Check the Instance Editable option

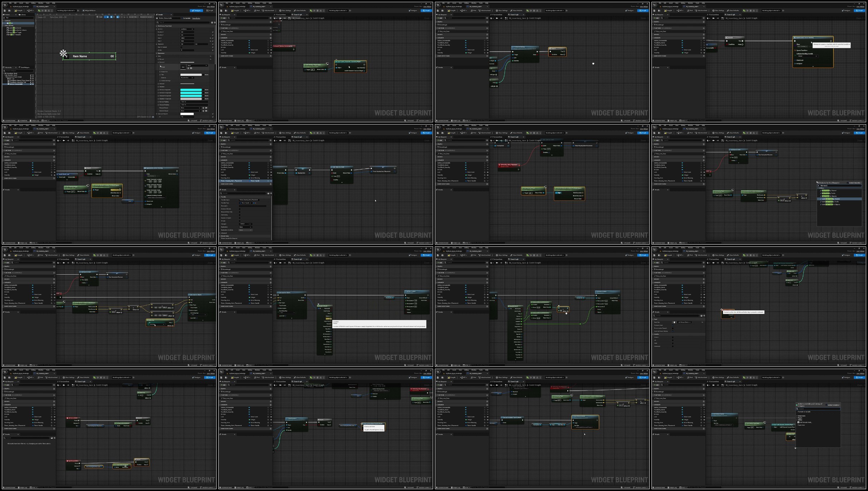(x=239, y=208)
